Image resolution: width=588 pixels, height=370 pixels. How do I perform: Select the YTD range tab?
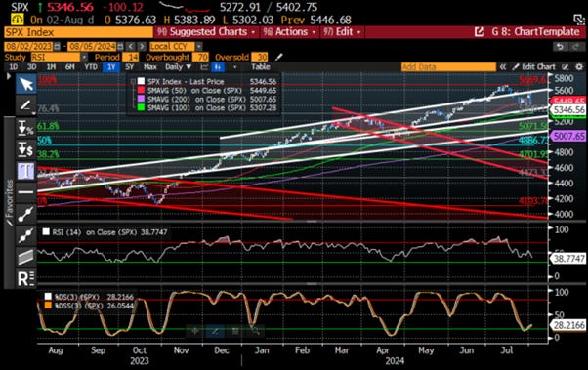pyautogui.click(x=91, y=67)
